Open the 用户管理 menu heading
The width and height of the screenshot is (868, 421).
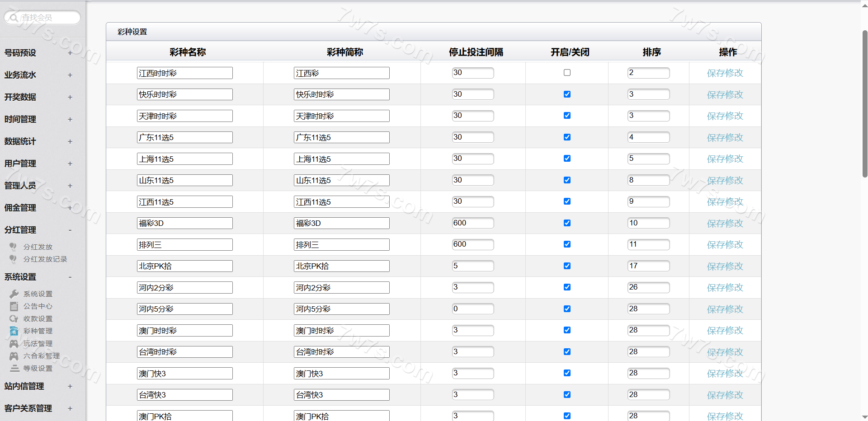pyautogui.click(x=20, y=164)
